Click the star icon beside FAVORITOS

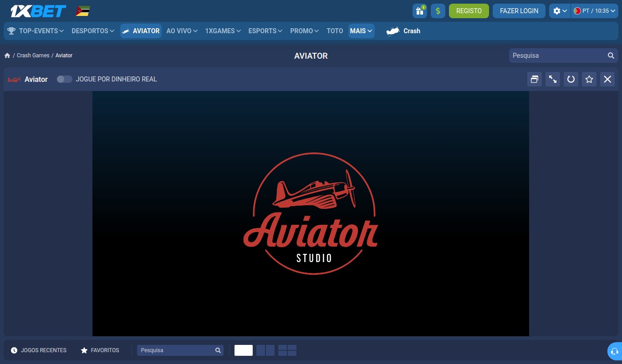pos(84,350)
